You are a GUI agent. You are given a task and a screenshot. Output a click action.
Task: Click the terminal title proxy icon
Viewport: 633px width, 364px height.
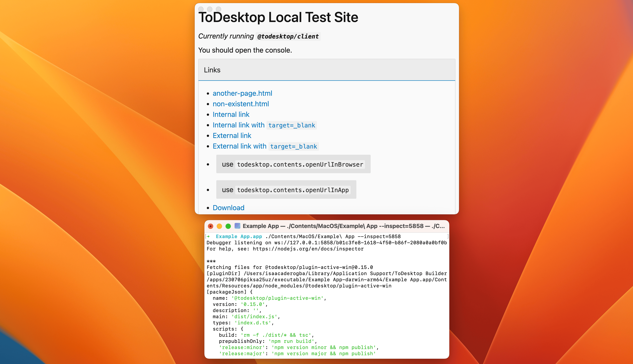[237, 226]
